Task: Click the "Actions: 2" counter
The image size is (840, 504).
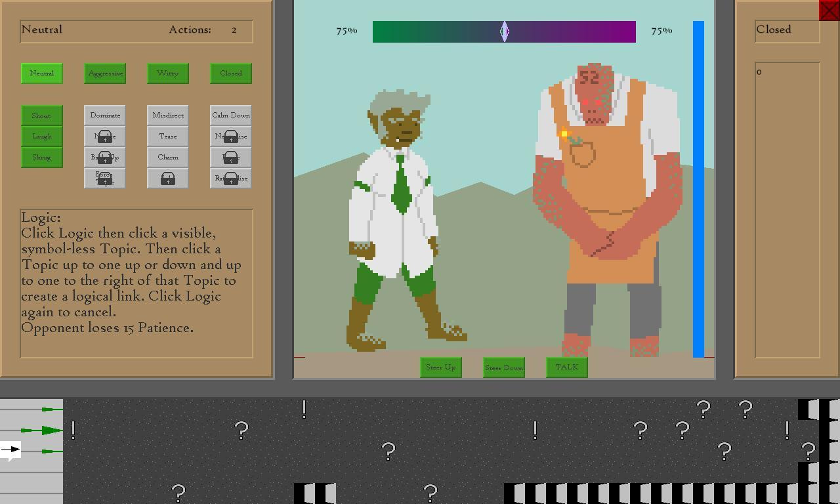Action: pos(203,30)
